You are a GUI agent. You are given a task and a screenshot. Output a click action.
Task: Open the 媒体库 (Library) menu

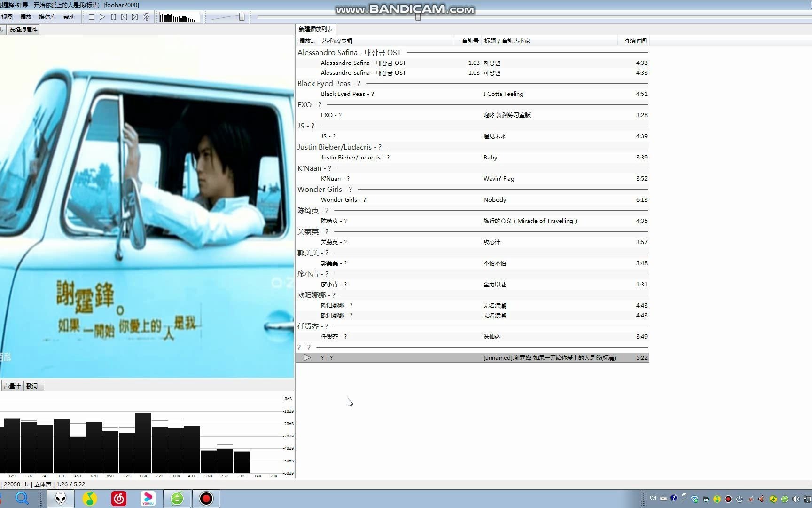47,17
